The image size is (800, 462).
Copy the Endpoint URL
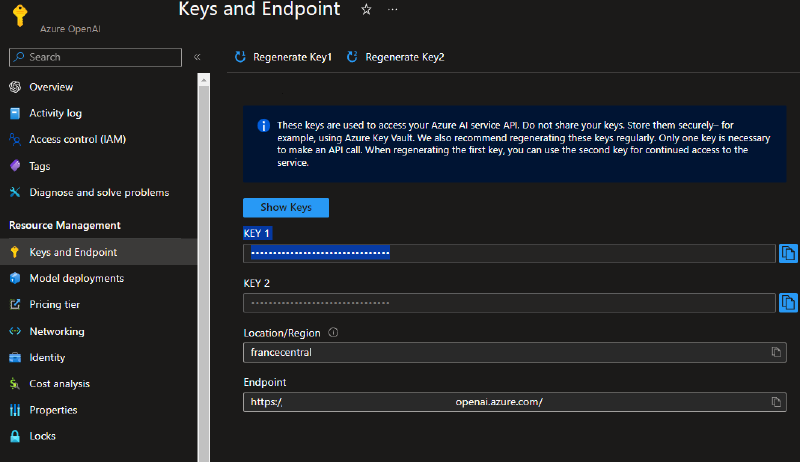click(x=775, y=402)
